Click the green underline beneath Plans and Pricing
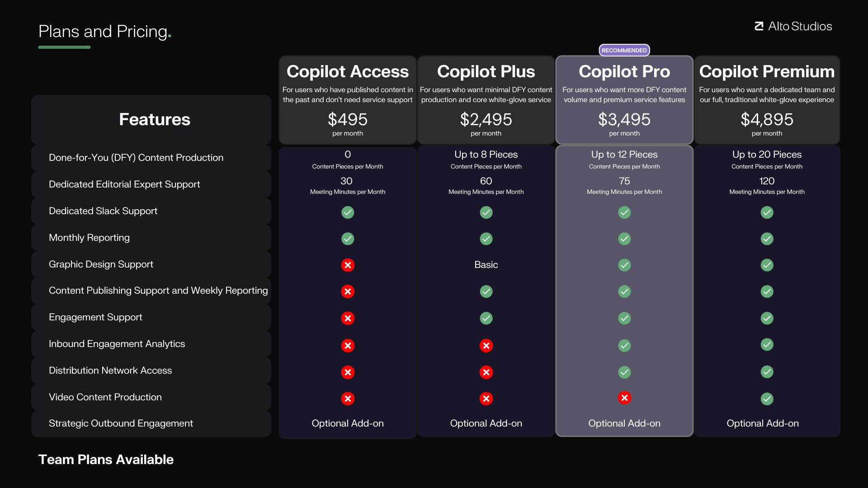 coord(64,47)
